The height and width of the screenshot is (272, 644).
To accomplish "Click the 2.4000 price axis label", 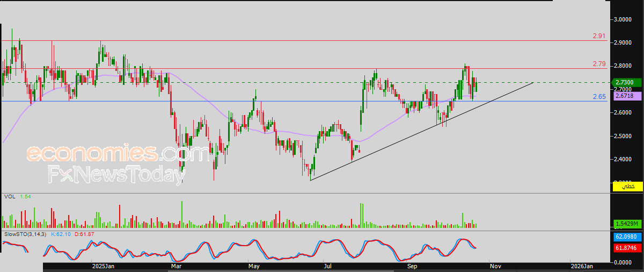I will point(624,159).
